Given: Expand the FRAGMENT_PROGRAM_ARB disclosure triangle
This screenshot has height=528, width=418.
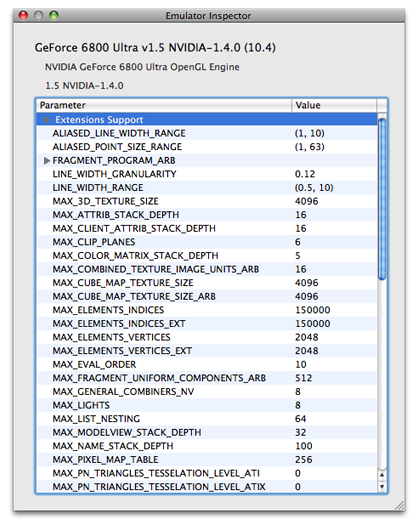Looking at the screenshot, I should pyautogui.click(x=47, y=161).
